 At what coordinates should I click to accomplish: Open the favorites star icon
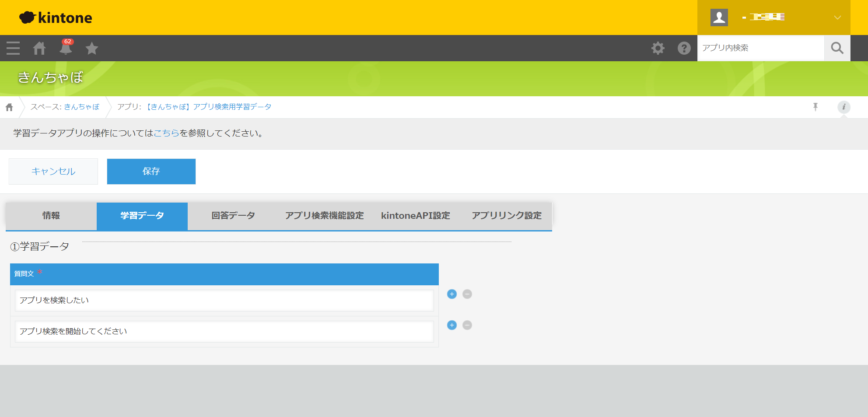pos(92,48)
